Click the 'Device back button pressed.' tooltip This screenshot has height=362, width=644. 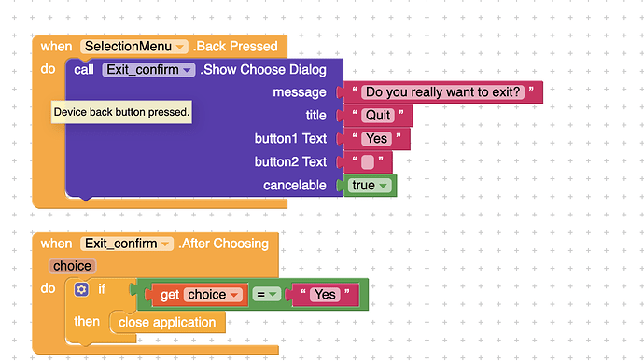click(121, 112)
